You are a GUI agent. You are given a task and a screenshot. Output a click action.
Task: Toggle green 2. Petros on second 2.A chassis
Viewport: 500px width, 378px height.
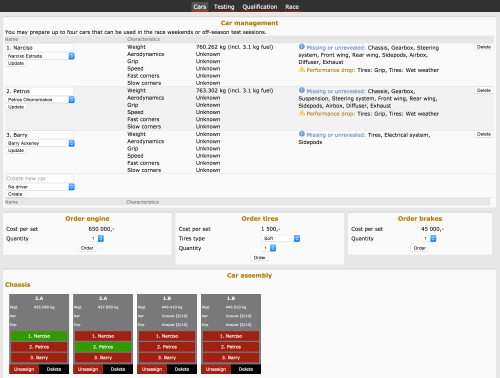coord(103,347)
